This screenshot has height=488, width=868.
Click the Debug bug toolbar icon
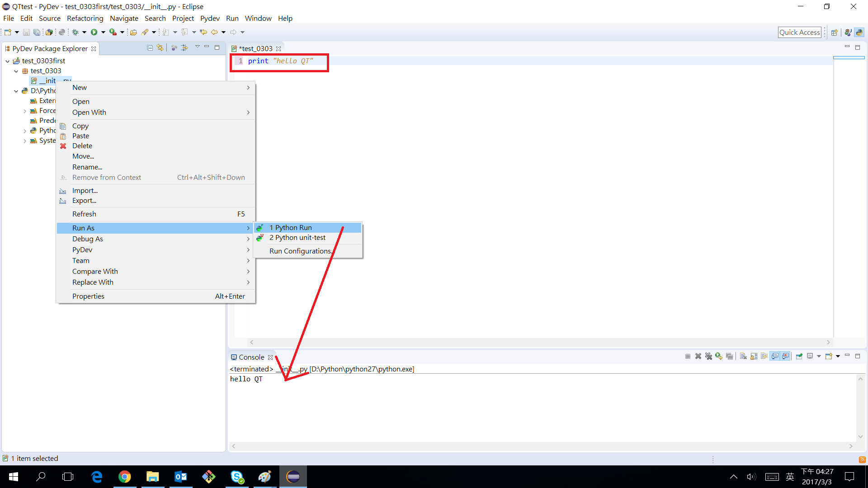[75, 32]
